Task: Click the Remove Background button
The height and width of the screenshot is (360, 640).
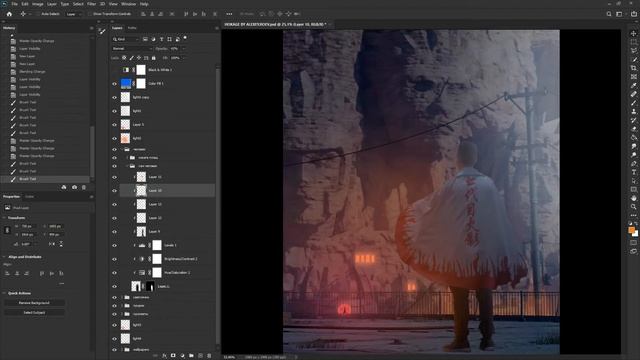Action: [x=34, y=303]
